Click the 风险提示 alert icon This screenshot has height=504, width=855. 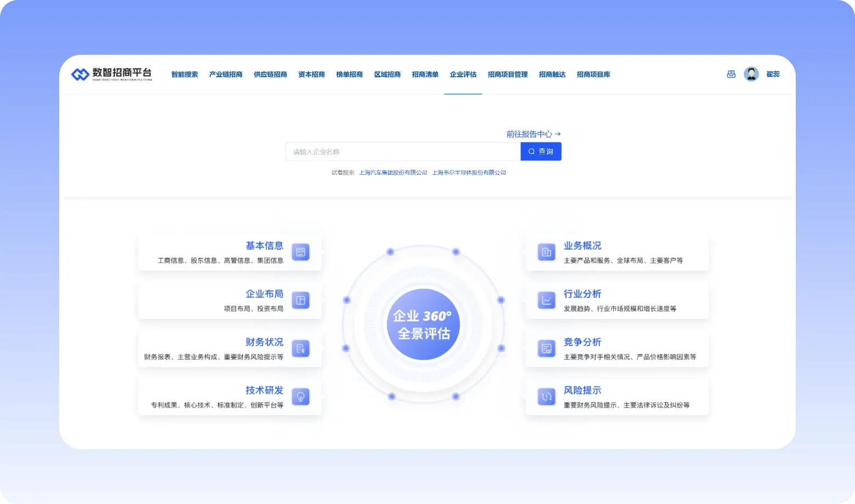point(546,397)
